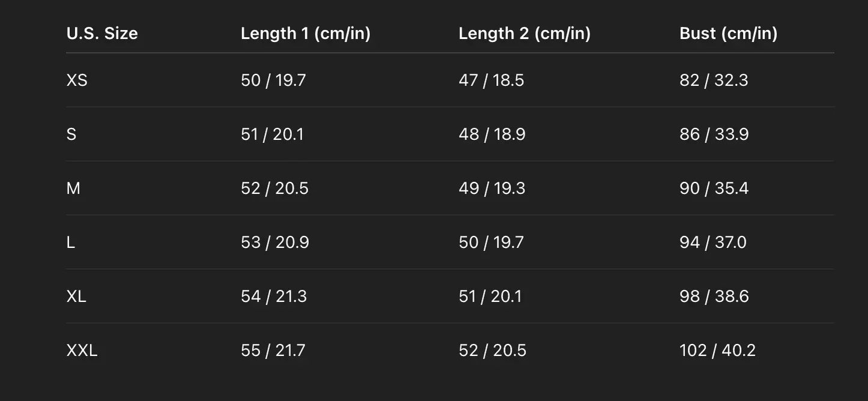Select the S size row label
Image resolution: width=868 pixels, height=401 pixels.
[71, 134]
